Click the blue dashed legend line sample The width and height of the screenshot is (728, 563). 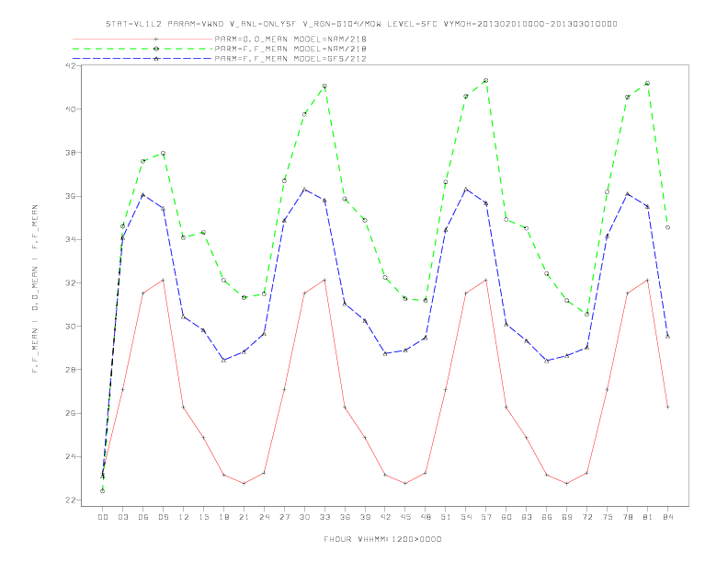tap(142, 59)
